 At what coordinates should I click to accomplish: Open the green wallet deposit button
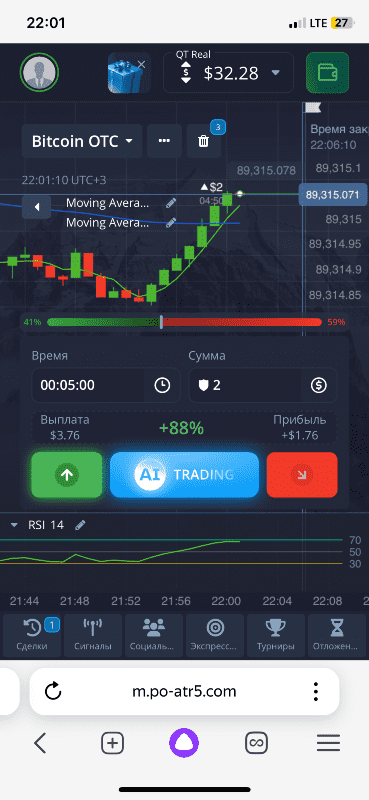click(x=327, y=73)
